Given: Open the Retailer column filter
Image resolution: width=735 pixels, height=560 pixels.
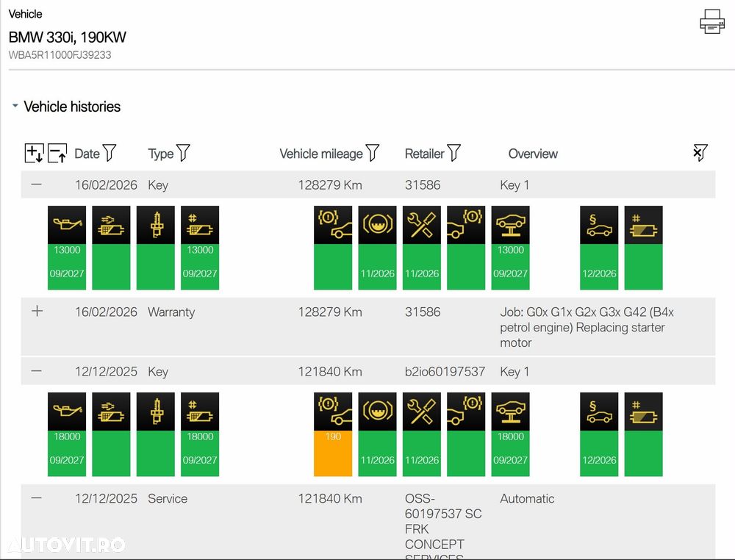Looking at the screenshot, I should click(x=453, y=153).
